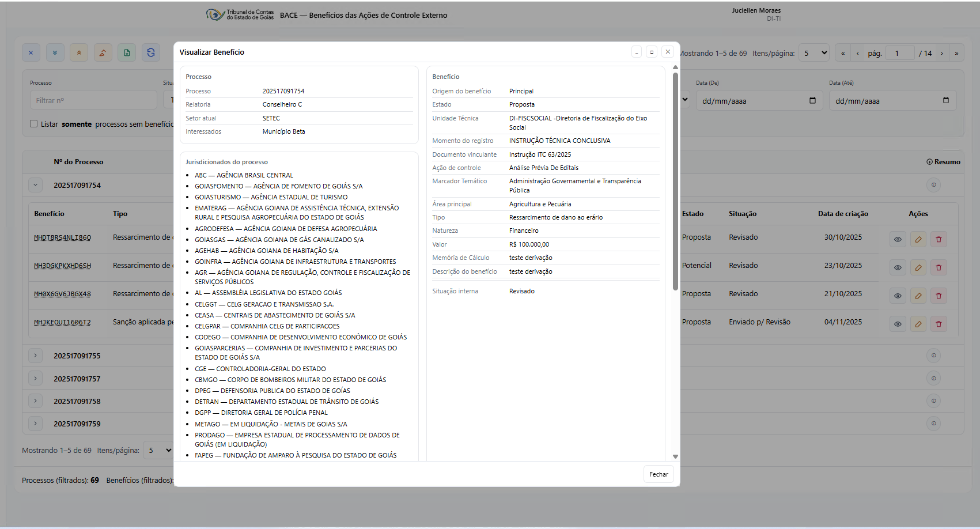Click the blue X clear button in toolbar
This screenshot has width=980, height=529.
31,52
